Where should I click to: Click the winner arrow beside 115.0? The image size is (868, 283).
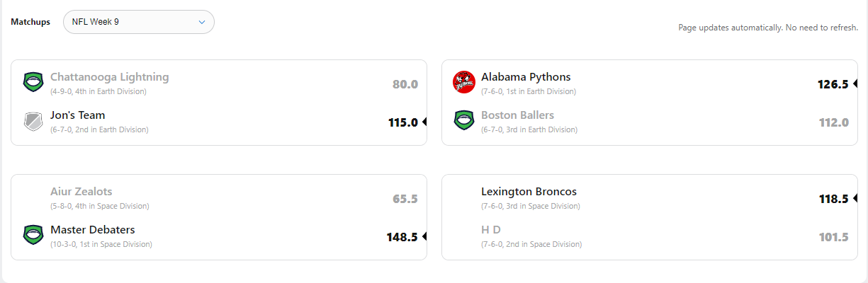click(x=424, y=122)
